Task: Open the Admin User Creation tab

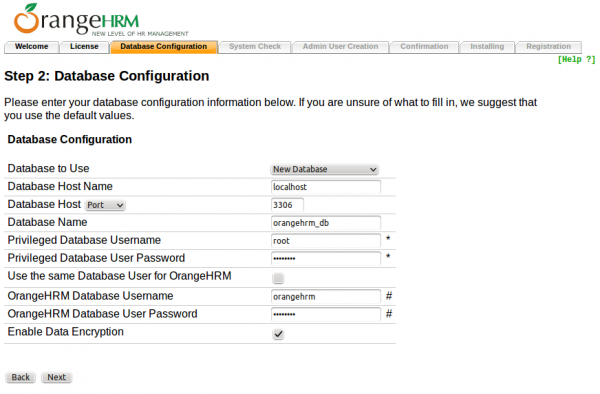Action: (340, 47)
